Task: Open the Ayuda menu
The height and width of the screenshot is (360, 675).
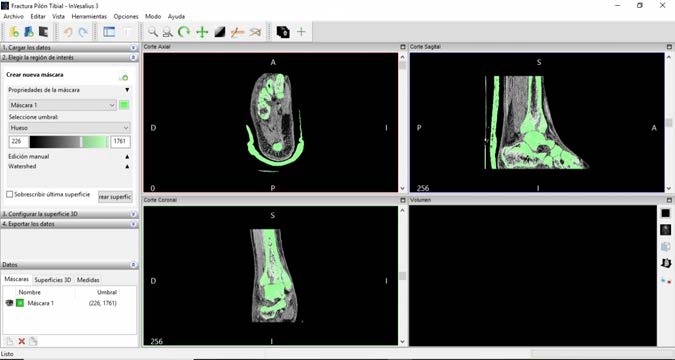Action: [x=176, y=16]
